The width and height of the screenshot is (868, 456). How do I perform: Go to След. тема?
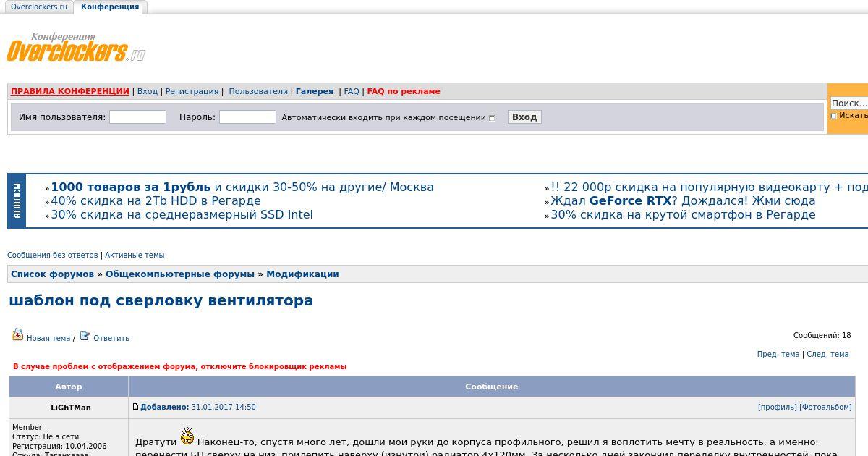[827, 354]
